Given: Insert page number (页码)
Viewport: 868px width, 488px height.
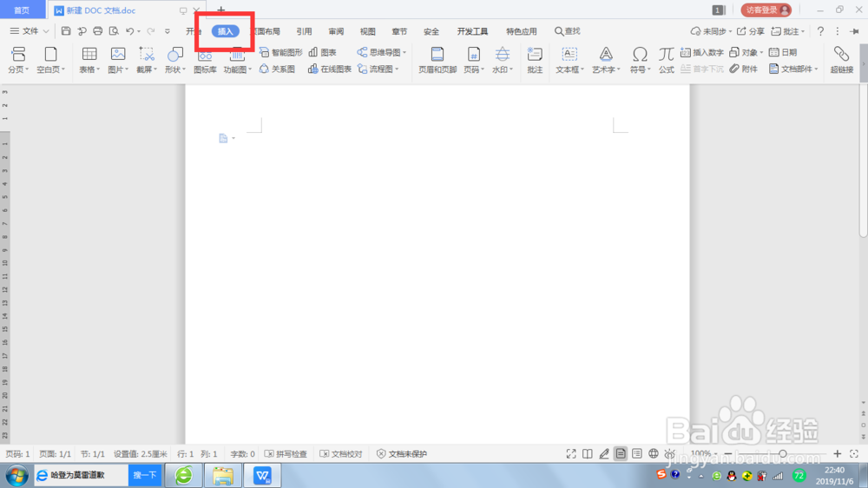Looking at the screenshot, I should [473, 60].
